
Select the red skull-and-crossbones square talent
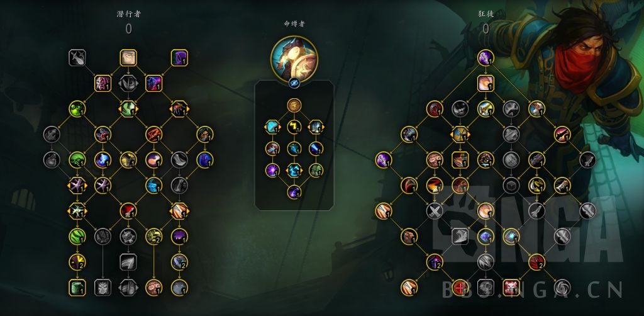coord(511,288)
